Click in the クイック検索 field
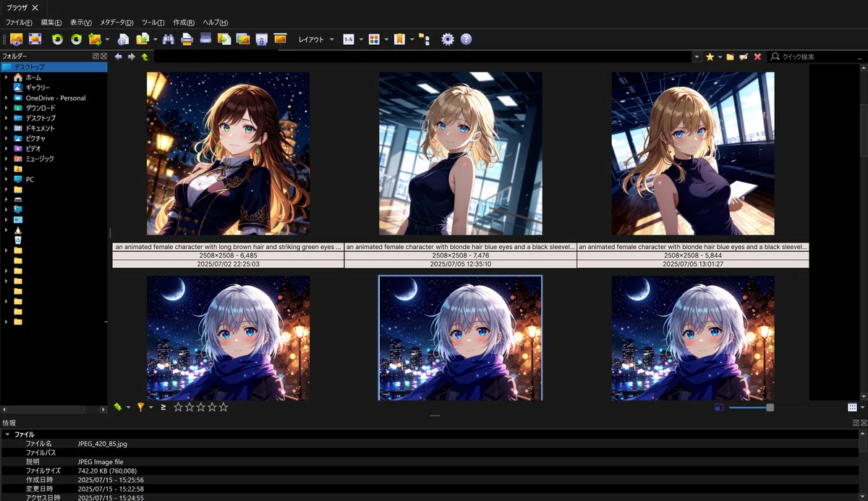Viewport: 868px width, 501px height. pos(817,56)
